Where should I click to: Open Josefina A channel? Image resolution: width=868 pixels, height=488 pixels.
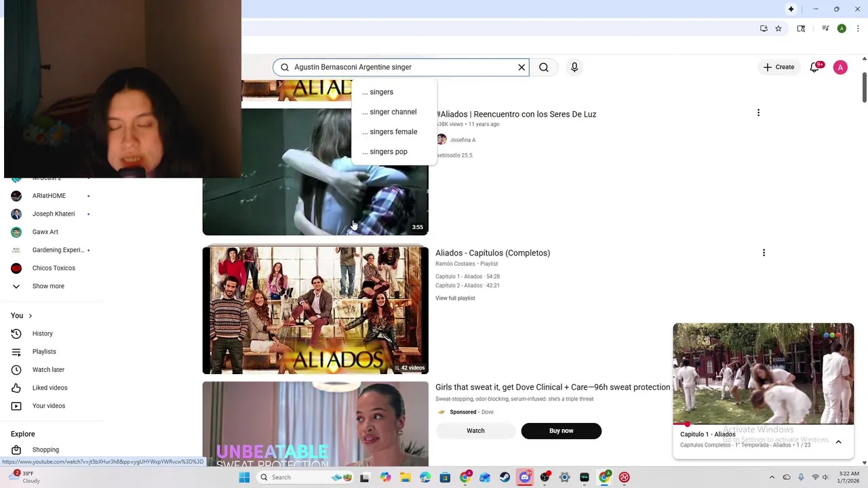[x=463, y=140]
